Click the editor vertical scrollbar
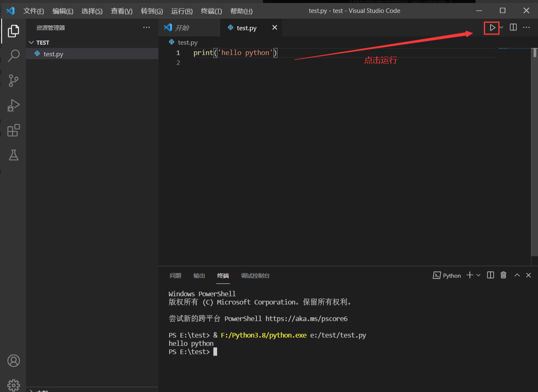This screenshot has width=538, height=392. 534,153
